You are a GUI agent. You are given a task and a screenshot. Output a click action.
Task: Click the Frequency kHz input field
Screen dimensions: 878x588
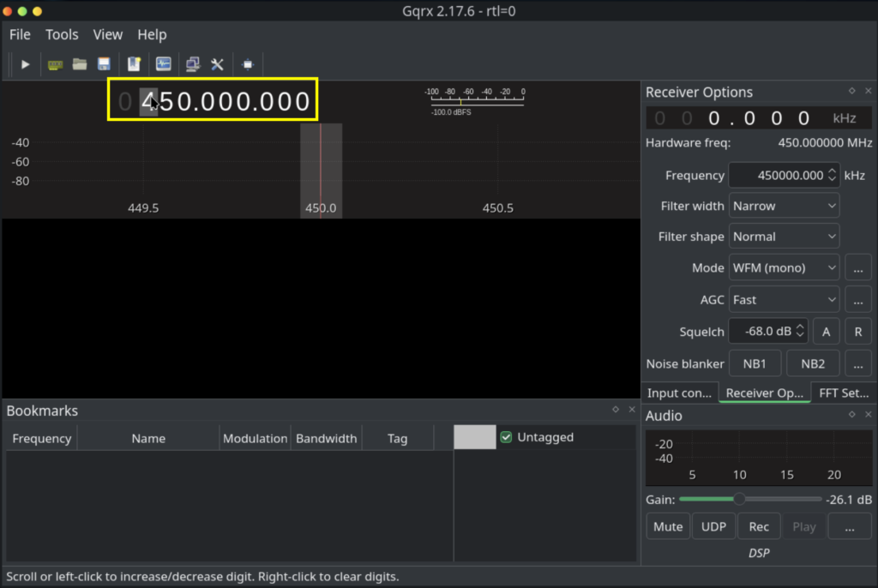coord(784,176)
